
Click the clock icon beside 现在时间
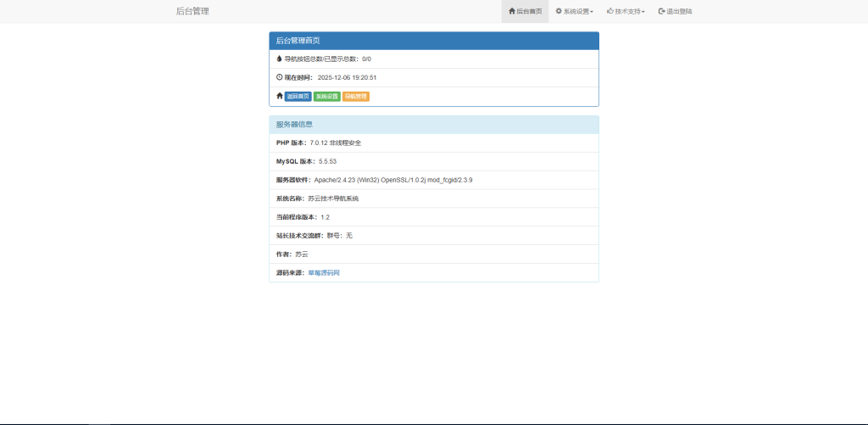click(x=280, y=77)
